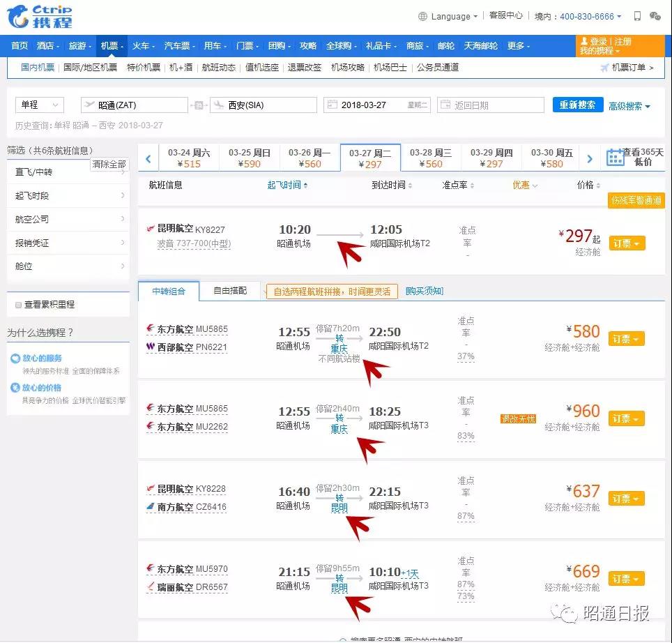Click next dates arrow in date bar

[590, 158]
